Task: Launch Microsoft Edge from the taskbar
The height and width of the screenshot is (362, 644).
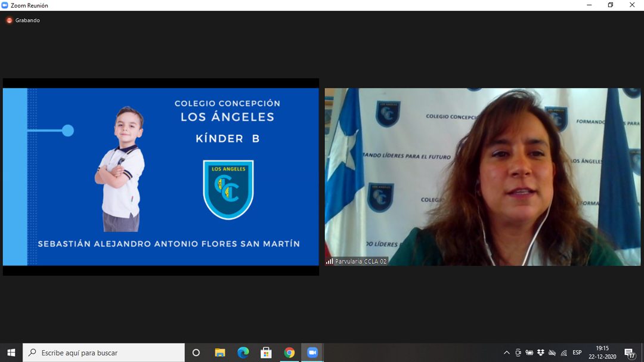Action: pos(243,352)
